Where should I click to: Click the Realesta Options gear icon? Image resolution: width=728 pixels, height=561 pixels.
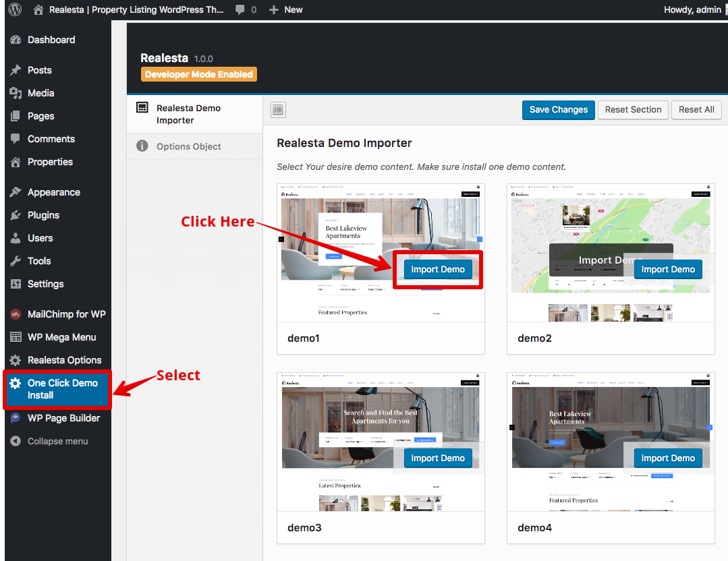(x=16, y=360)
